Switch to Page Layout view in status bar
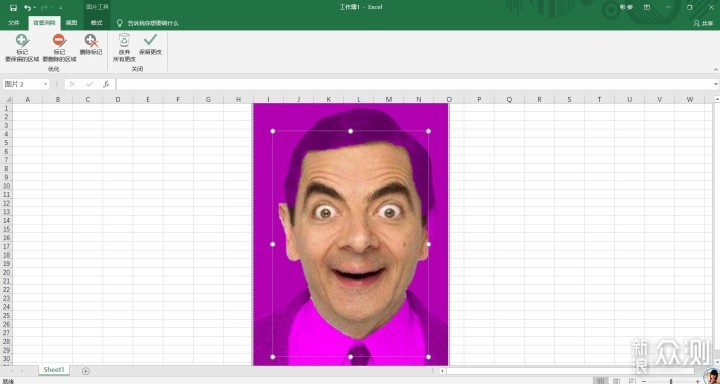The image size is (720, 384). (616, 381)
